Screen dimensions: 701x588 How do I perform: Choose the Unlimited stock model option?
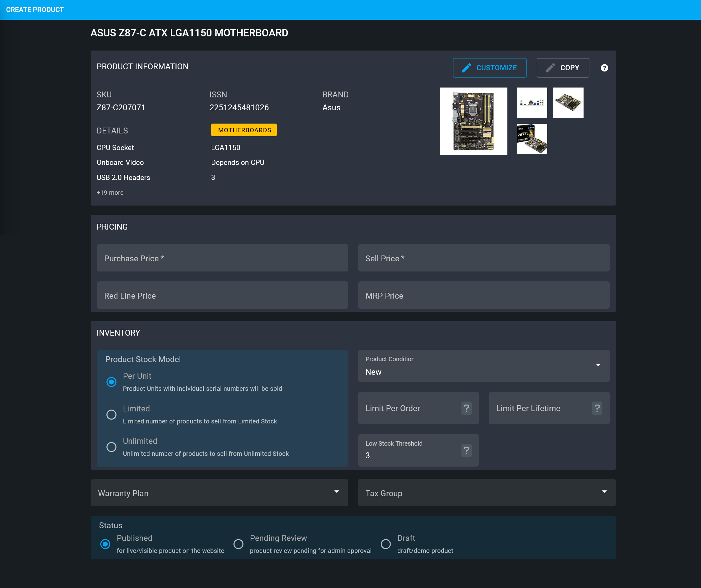point(111,447)
